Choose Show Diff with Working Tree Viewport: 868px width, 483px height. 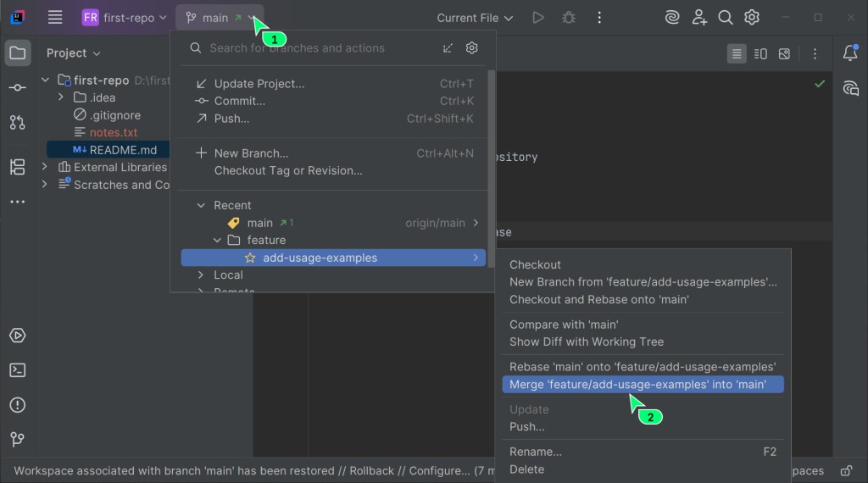tap(643, 342)
